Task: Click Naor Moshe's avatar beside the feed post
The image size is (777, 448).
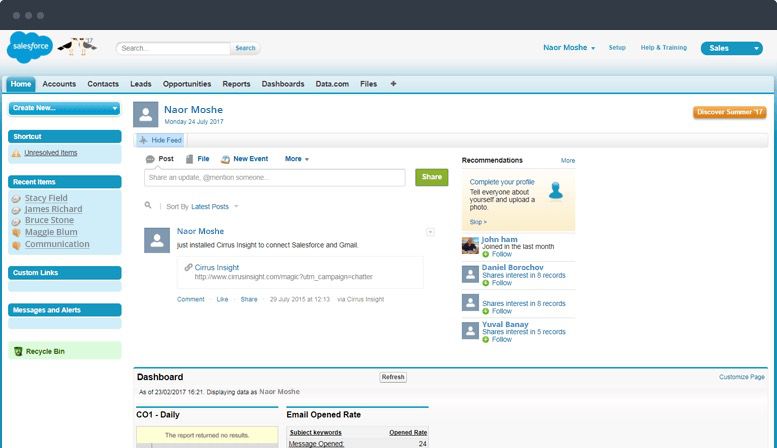Action: (157, 240)
